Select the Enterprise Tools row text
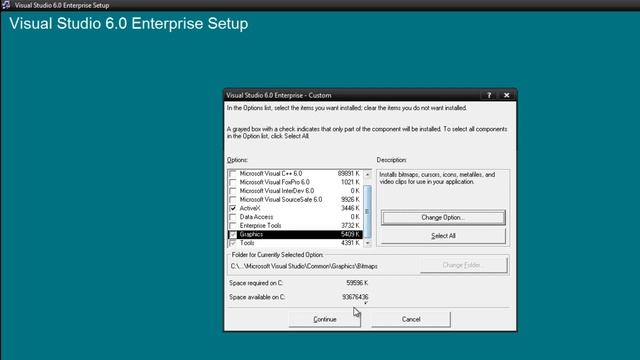 coord(260,225)
